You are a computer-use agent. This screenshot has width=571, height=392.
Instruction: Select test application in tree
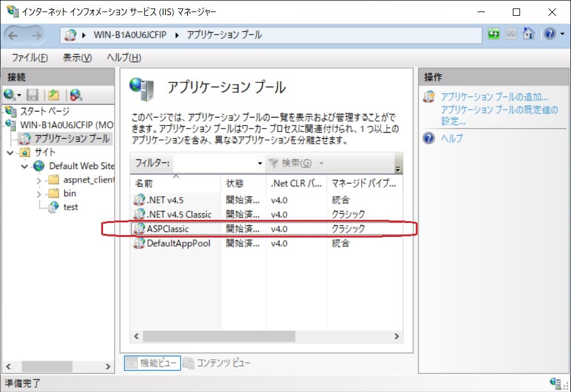coord(71,207)
